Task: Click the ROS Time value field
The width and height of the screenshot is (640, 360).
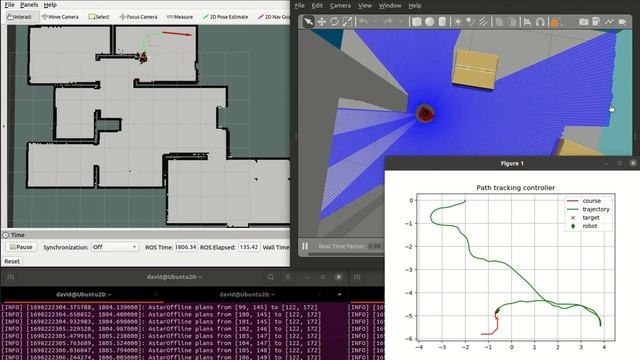Action: [x=186, y=247]
